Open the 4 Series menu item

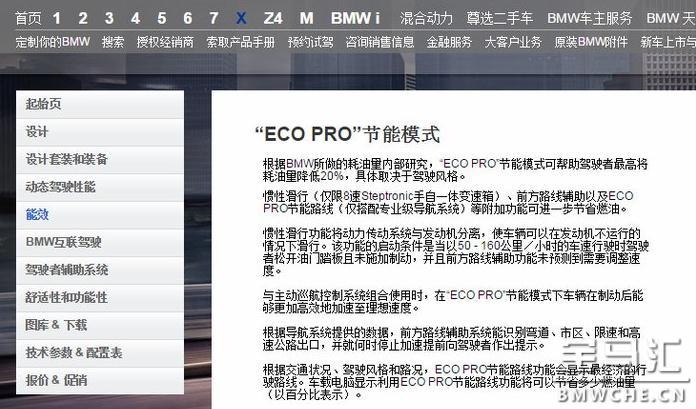tap(135, 18)
